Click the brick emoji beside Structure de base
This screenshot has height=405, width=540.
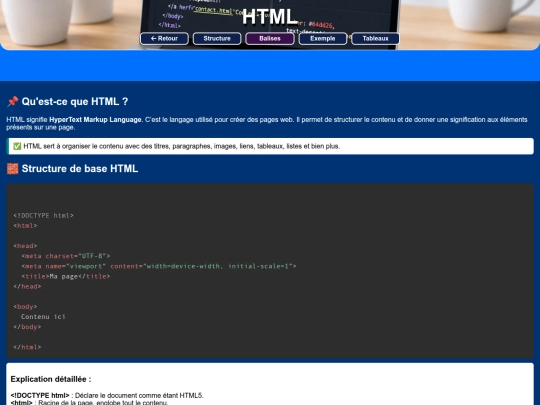click(x=13, y=169)
